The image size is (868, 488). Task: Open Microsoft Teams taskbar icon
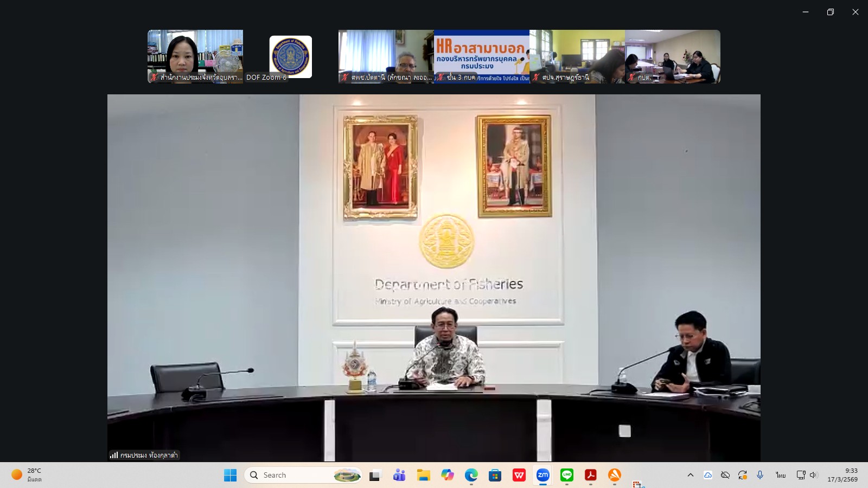coord(399,476)
